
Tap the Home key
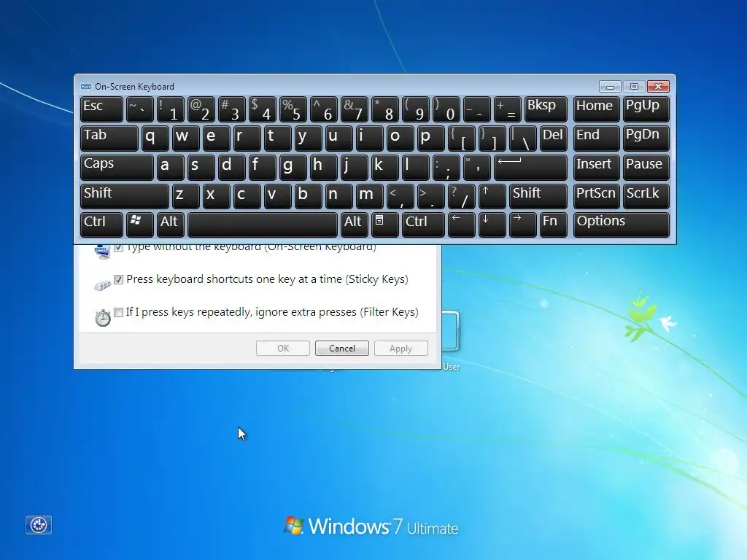tap(597, 109)
